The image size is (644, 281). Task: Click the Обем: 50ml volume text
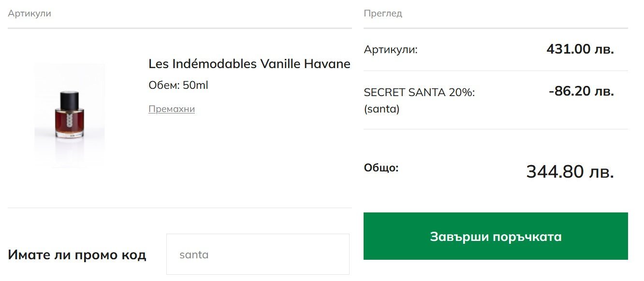pos(178,85)
